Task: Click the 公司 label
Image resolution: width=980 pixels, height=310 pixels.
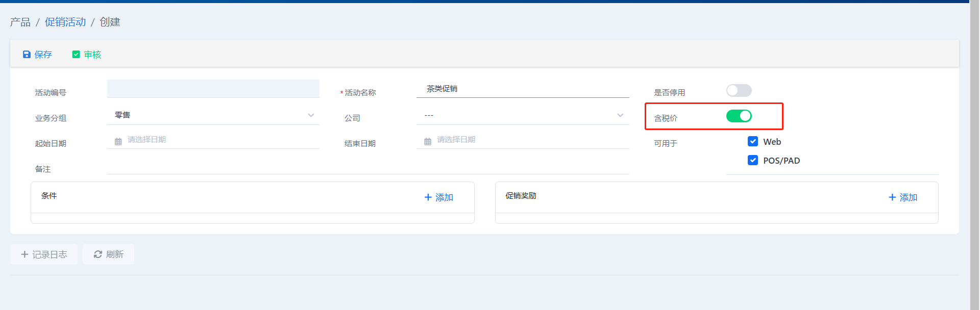Action: pyautogui.click(x=352, y=118)
